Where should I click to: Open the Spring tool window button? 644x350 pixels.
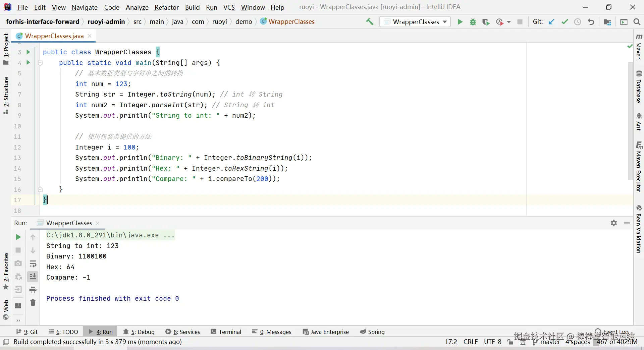tap(372, 332)
